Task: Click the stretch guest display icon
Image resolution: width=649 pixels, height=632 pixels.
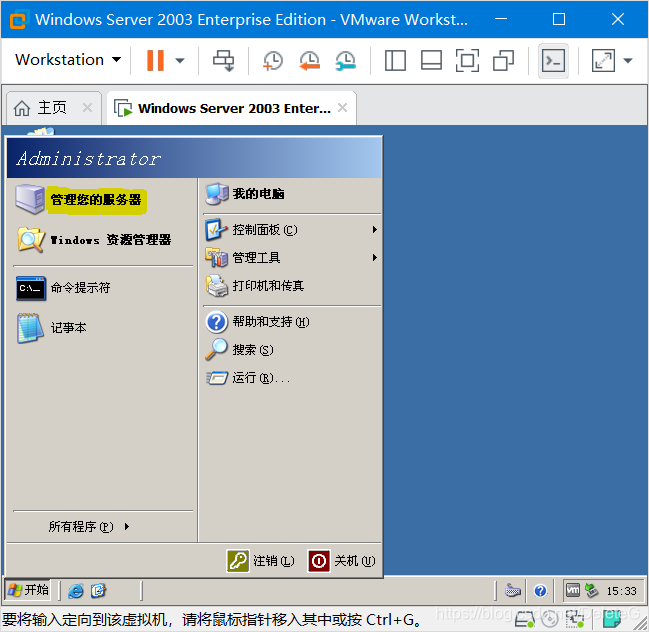Action: [x=603, y=60]
